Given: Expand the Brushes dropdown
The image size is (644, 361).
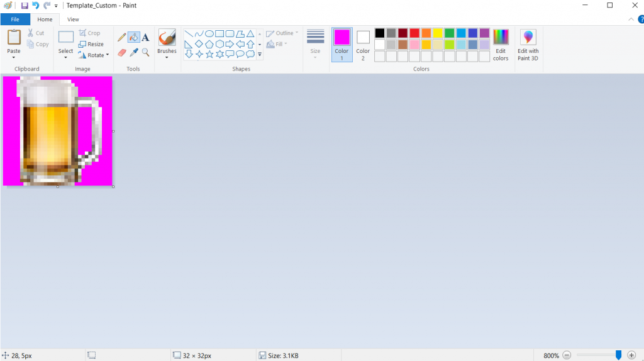Looking at the screenshot, I should pos(167,57).
